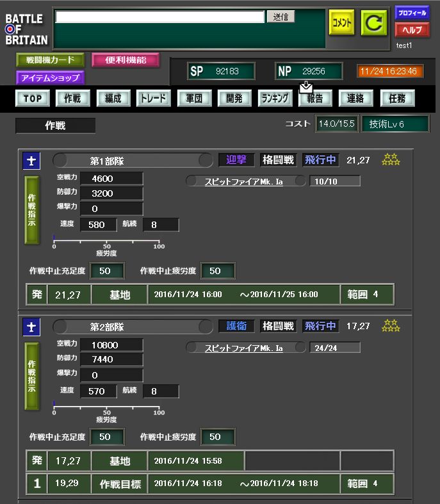Click 格闘戦 label of 第1部隊
The height and width of the screenshot is (504, 440).
[278, 159]
